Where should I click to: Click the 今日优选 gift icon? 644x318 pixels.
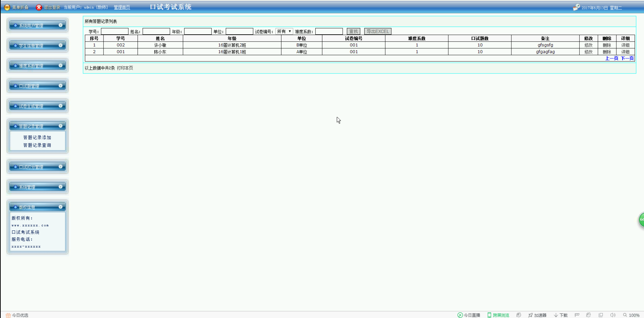8,315
